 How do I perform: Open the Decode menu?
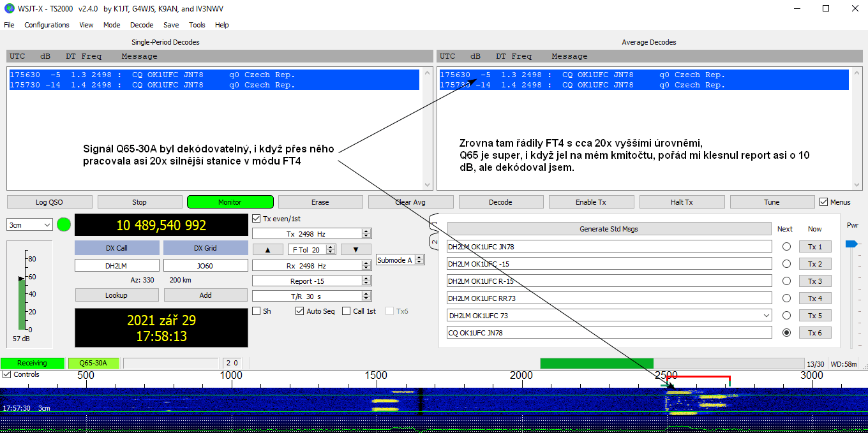coord(142,25)
